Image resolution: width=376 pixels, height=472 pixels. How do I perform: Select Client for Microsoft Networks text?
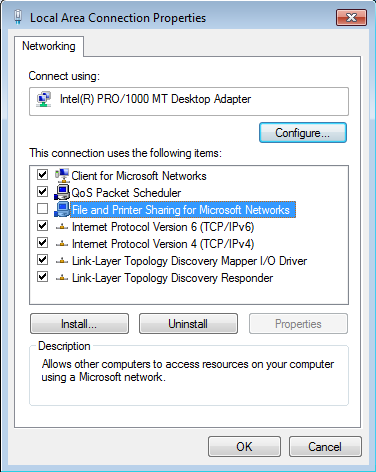tap(139, 176)
